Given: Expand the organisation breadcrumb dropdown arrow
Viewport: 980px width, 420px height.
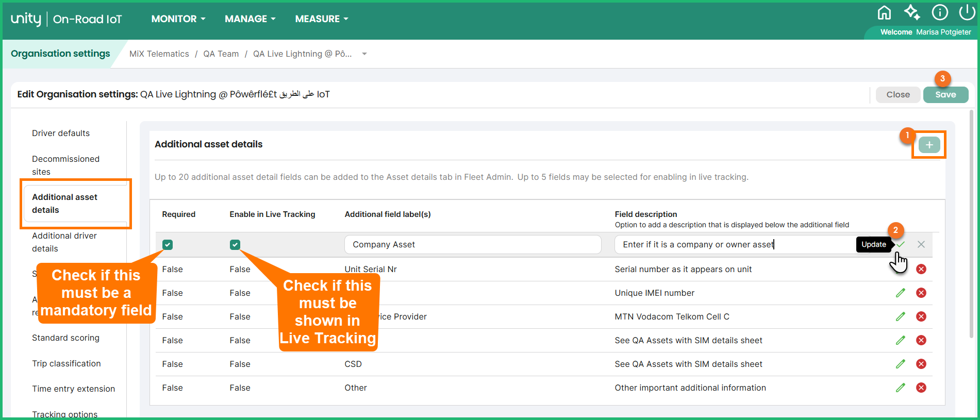Looking at the screenshot, I should coord(364,54).
